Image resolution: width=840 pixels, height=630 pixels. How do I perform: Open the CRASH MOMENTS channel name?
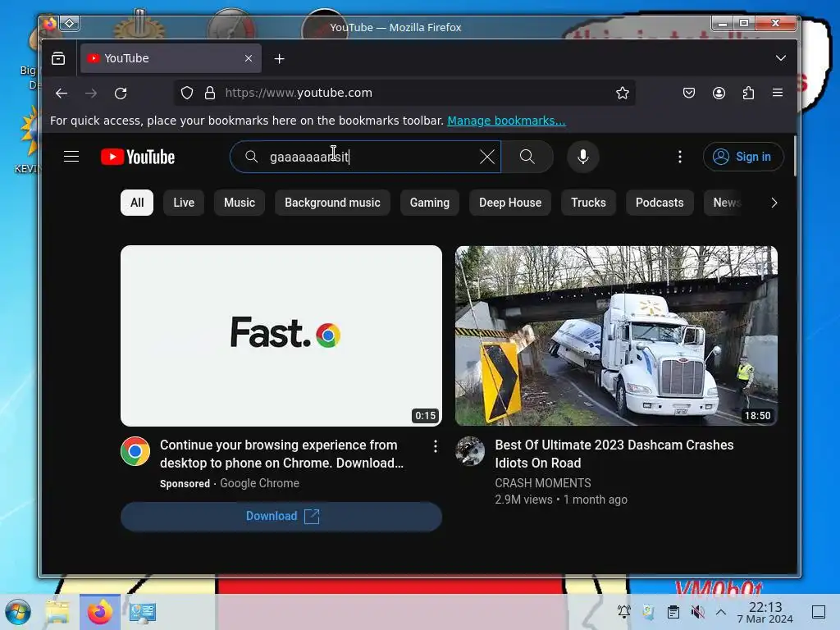tap(543, 483)
